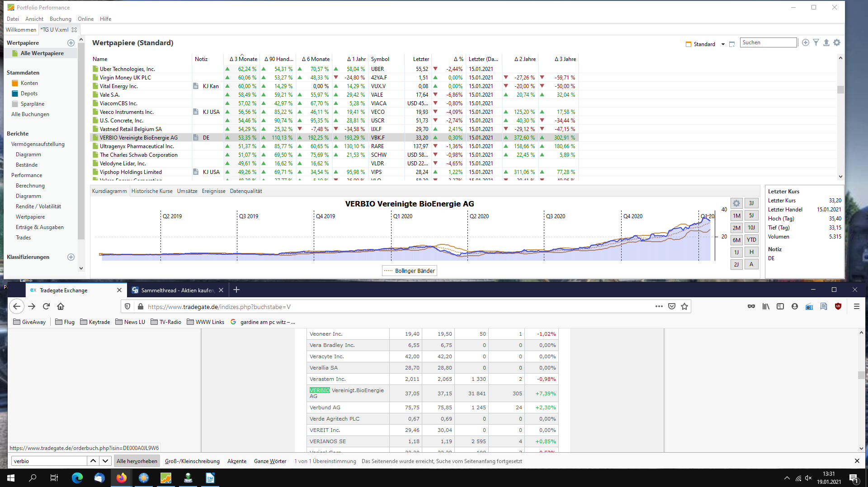Open the filter funnel in Wertpapiere toolbar
The height and width of the screenshot is (487, 868).
point(816,42)
